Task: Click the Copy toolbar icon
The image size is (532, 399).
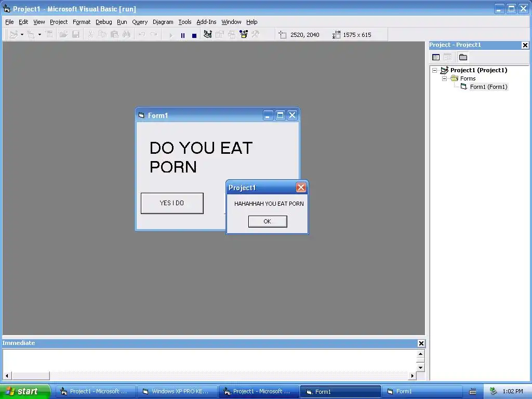Action: [102, 35]
